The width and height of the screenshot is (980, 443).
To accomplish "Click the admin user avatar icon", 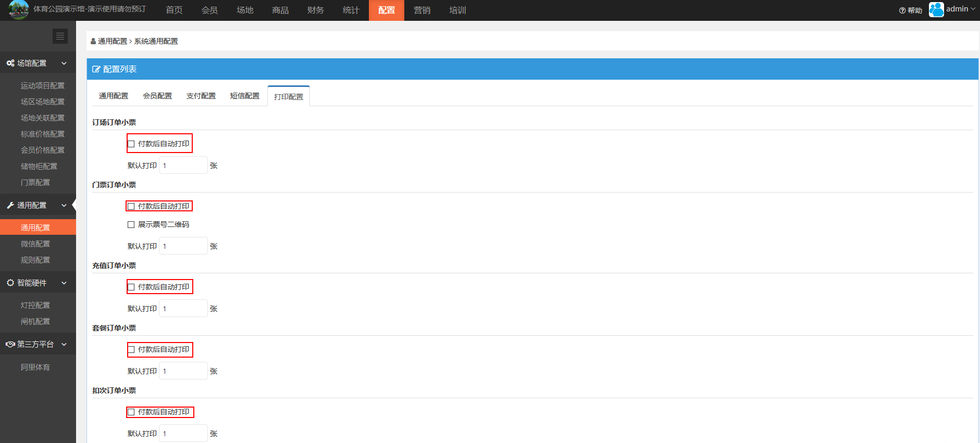I will pyautogui.click(x=936, y=9).
